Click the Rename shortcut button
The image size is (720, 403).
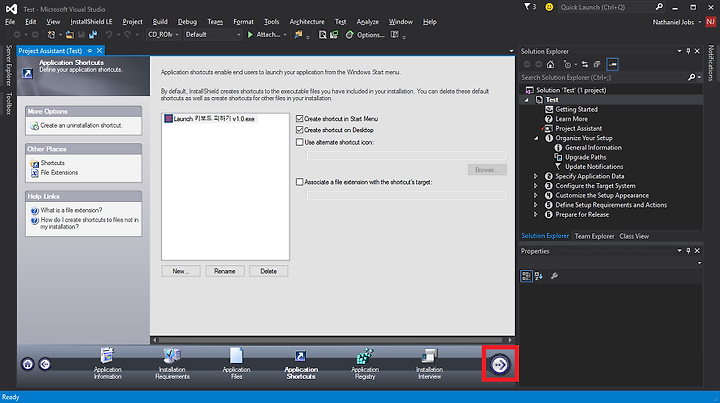point(225,271)
